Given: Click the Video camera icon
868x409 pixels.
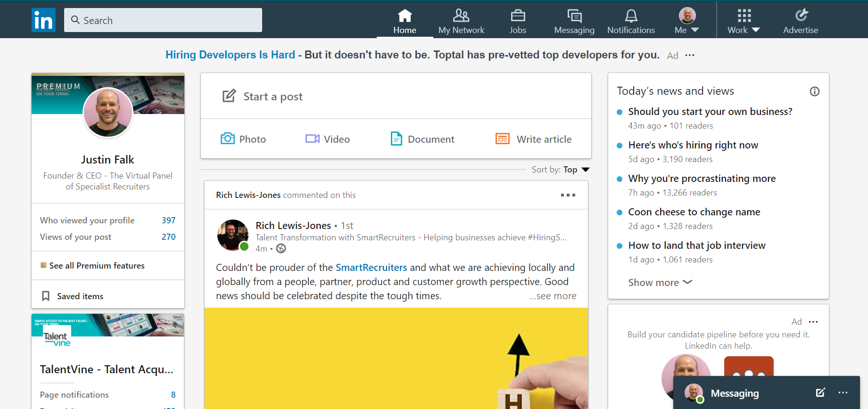Looking at the screenshot, I should (313, 139).
